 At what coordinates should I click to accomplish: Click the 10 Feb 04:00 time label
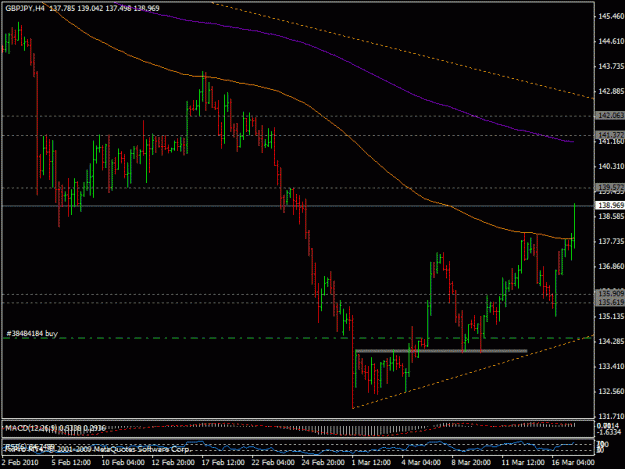pos(123,462)
